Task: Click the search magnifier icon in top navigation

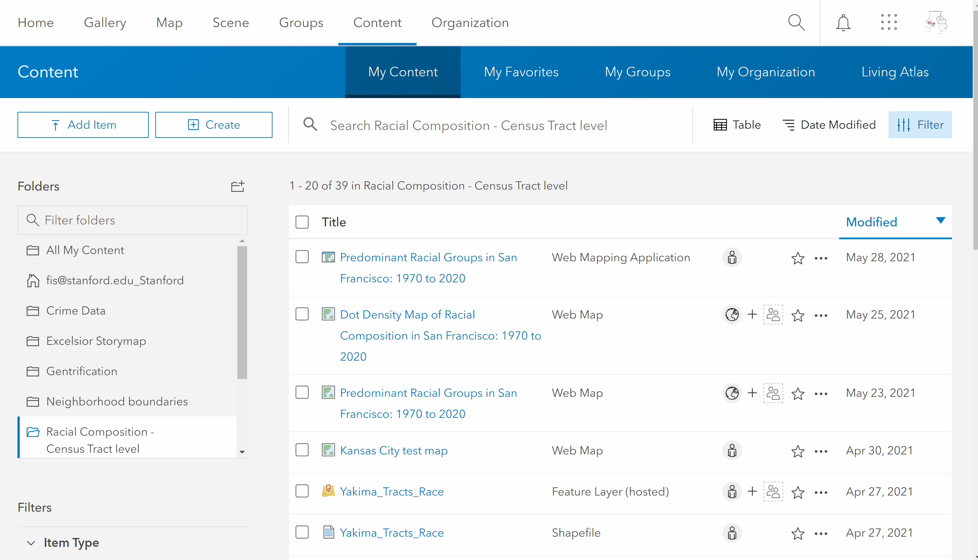Action: click(x=796, y=22)
